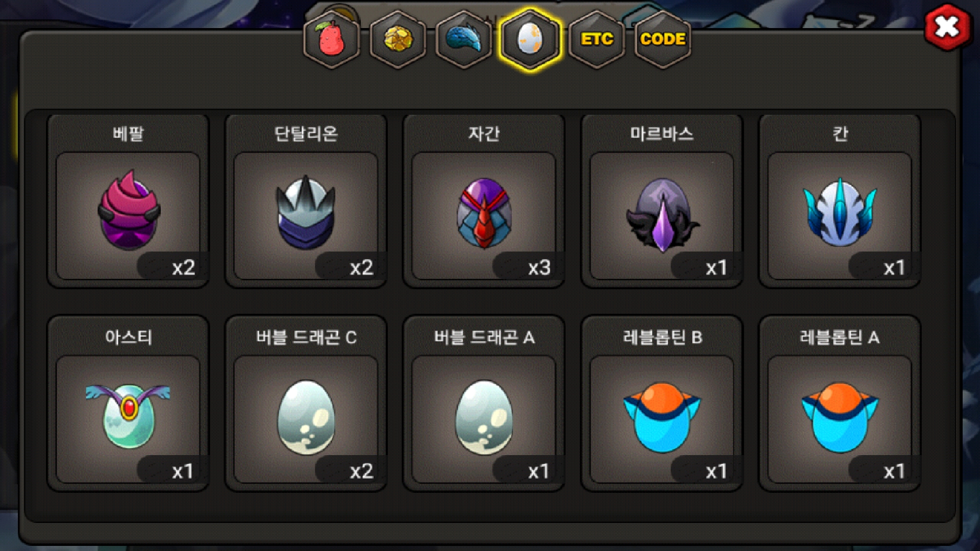Open the blue dragon scale tab

tap(464, 39)
